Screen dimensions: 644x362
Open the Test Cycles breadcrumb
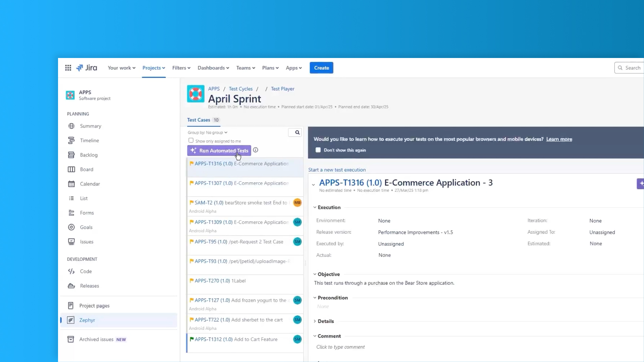(240, 88)
